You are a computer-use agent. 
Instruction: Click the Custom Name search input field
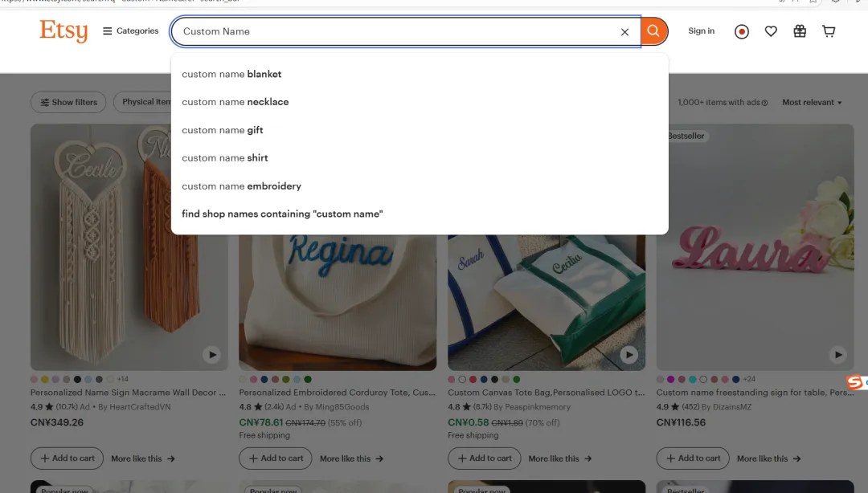pos(394,31)
